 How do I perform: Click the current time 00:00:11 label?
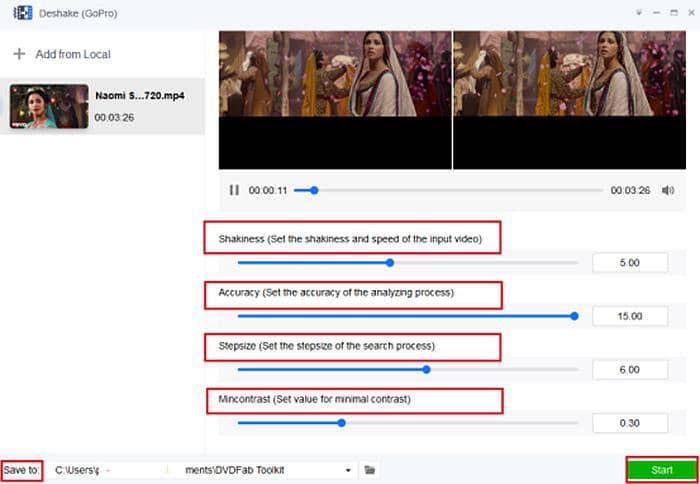(268, 191)
